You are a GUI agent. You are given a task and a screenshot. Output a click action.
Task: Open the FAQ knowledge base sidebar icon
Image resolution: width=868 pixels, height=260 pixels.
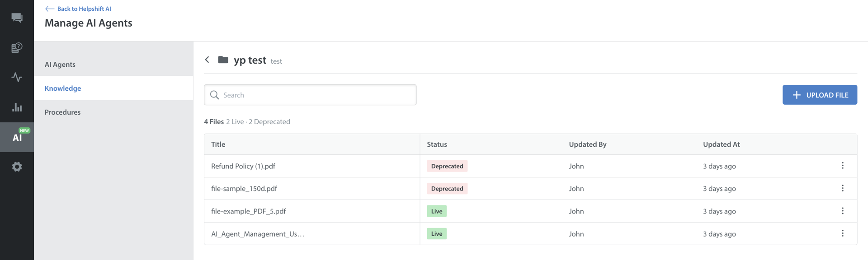17,47
